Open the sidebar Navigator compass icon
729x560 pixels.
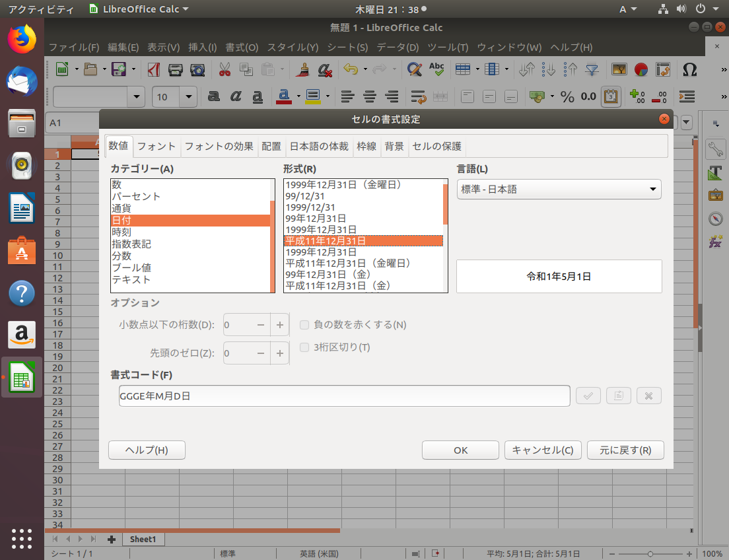[x=715, y=219]
